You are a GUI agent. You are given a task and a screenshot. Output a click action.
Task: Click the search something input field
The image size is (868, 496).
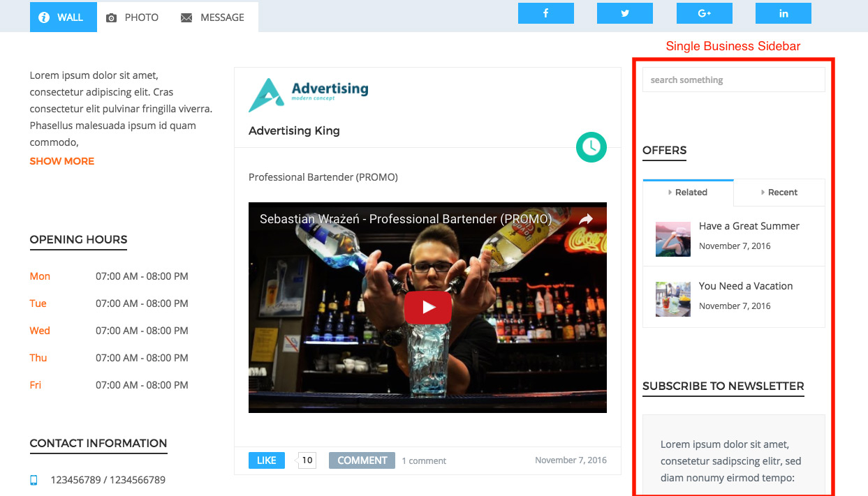coord(733,80)
